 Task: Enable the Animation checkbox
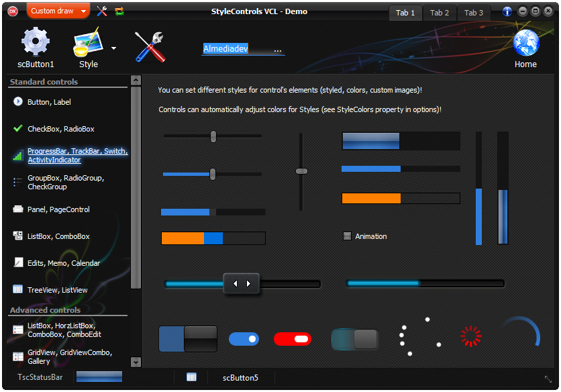click(x=347, y=236)
